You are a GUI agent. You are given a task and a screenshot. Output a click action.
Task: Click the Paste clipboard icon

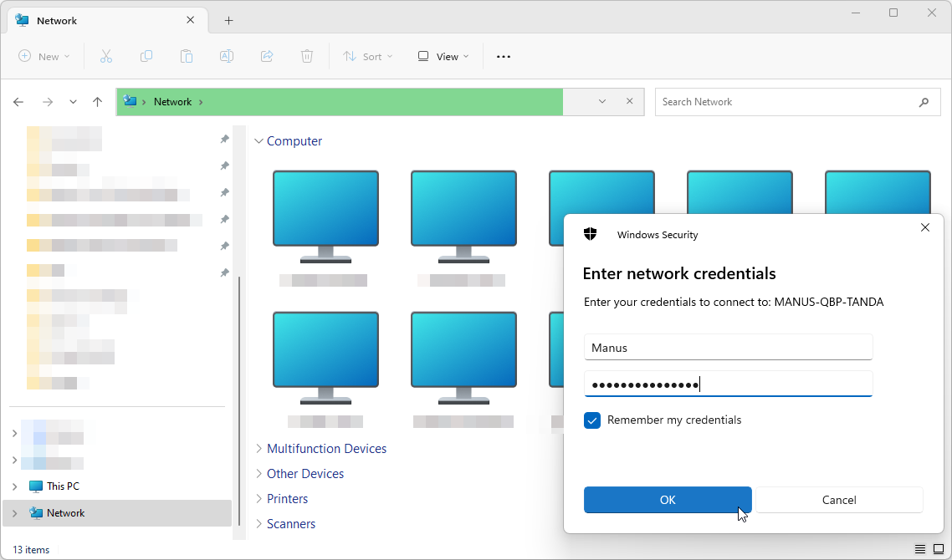click(x=187, y=56)
